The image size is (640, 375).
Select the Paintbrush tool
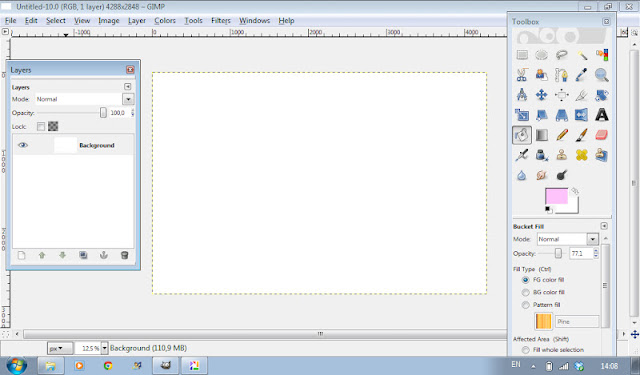click(582, 135)
